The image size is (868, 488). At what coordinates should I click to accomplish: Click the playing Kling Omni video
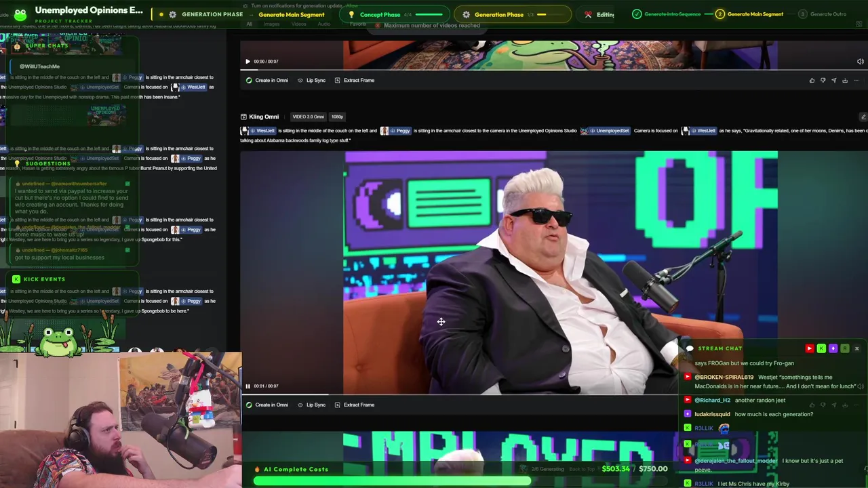tap(560, 271)
